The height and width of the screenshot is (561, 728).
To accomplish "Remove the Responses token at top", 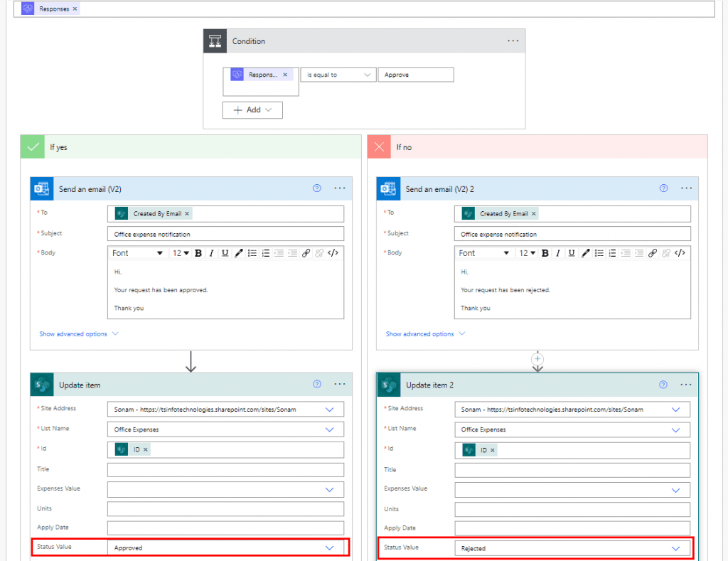I will tap(75, 9).
